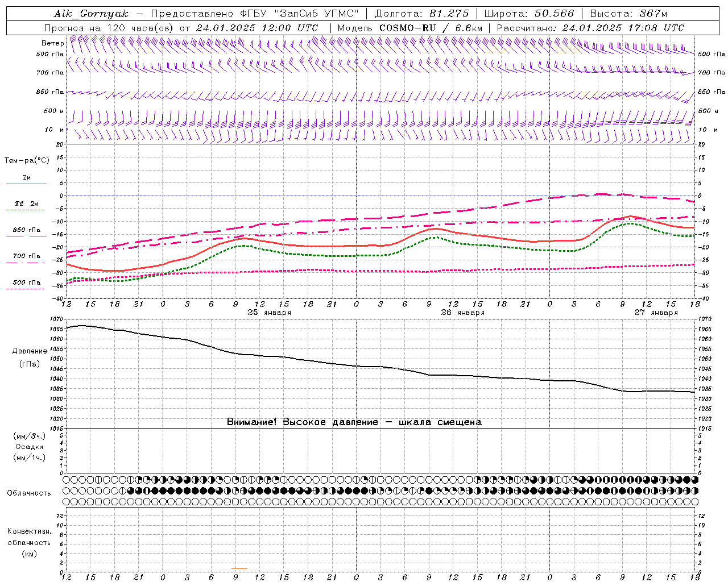Select the 26 января date label

[463, 312]
